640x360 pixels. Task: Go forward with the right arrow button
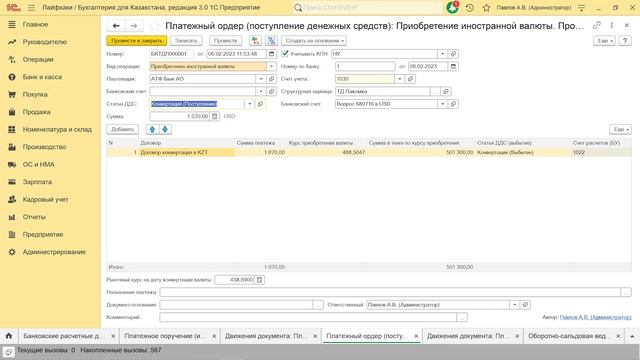click(133, 26)
